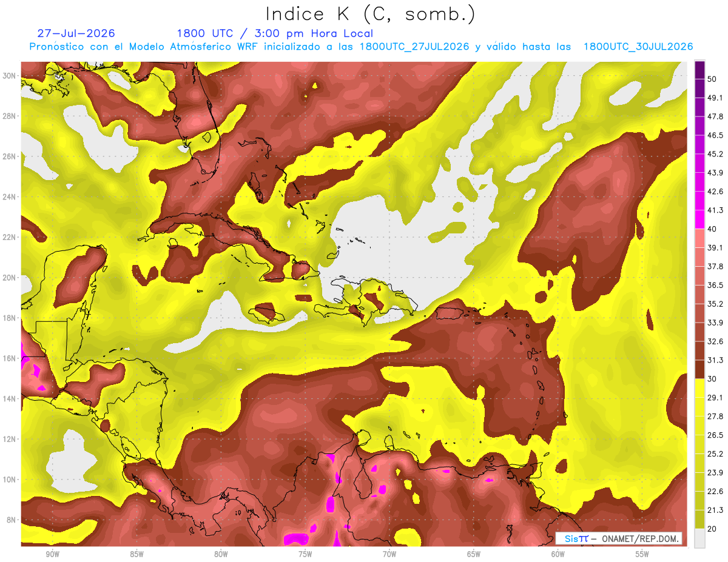This screenshot has height=562, width=728.
Task: Click the 85W longitude axis label
Action: 136,554
